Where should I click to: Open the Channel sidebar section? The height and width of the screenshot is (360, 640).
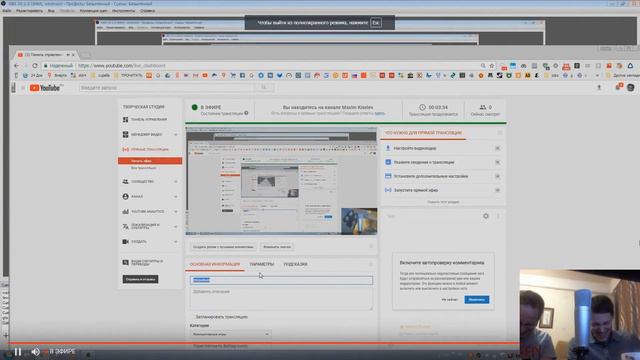tap(133, 196)
